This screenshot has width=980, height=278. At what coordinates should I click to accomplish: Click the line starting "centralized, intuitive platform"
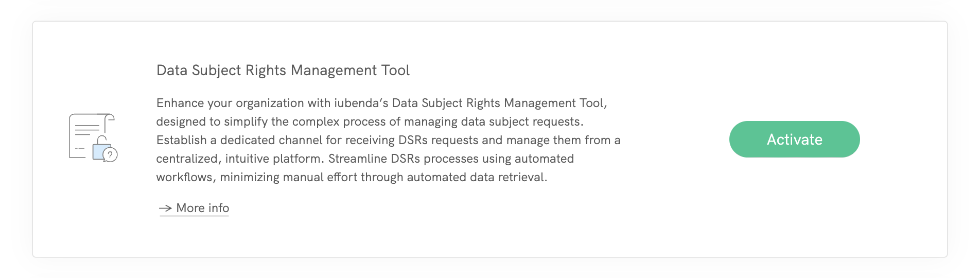tap(365, 159)
